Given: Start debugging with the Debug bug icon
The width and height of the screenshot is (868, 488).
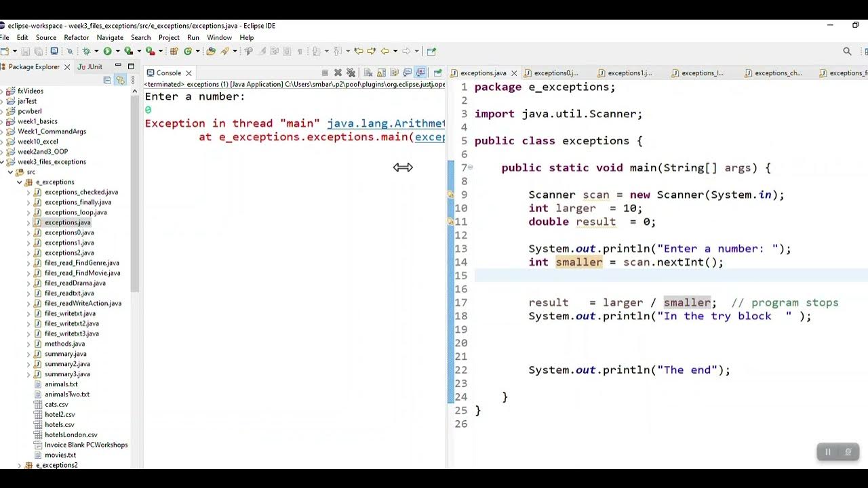Looking at the screenshot, I should point(86,51).
